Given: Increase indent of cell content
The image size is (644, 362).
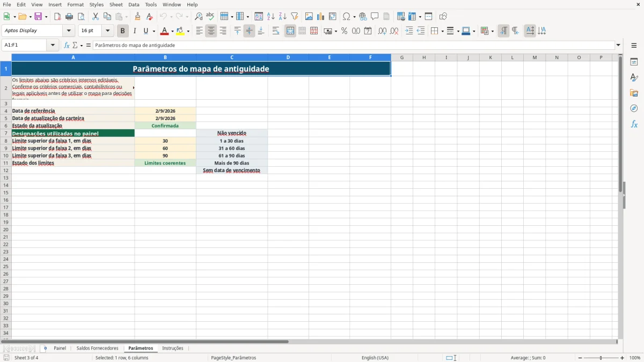Looking at the screenshot, I should [409, 31].
